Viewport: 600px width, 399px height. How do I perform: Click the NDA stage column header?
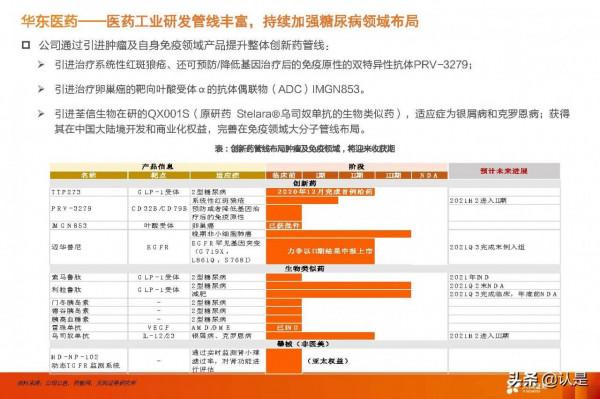point(429,175)
